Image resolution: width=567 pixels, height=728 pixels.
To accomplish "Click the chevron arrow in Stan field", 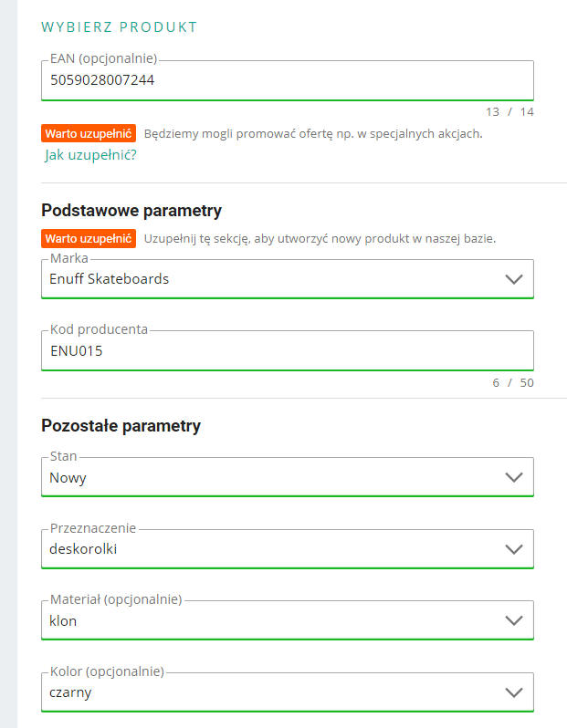I will click(514, 477).
